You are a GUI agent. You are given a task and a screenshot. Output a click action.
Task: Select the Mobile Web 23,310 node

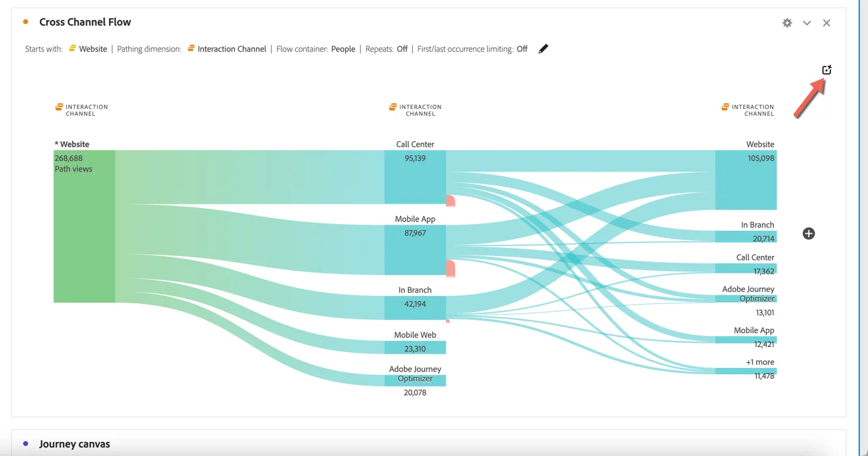(415, 348)
